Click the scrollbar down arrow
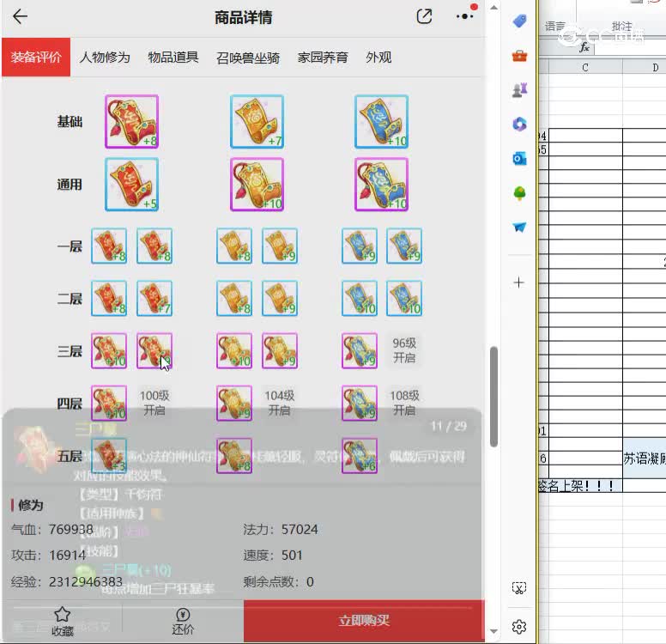666x644 pixels. click(x=493, y=631)
